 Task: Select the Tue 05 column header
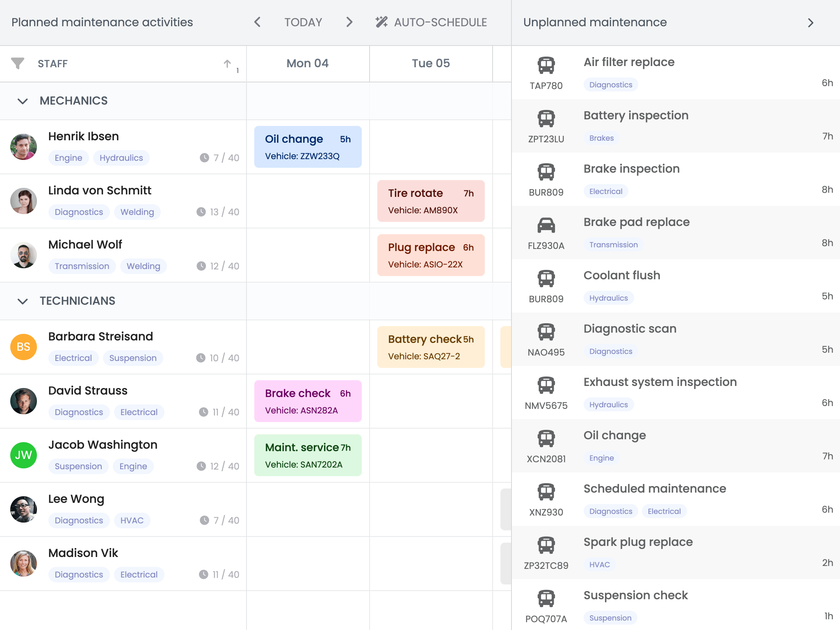431,64
